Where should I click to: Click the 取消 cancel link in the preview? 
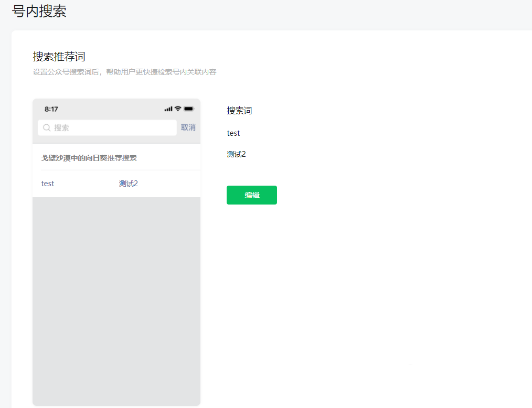pos(188,127)
